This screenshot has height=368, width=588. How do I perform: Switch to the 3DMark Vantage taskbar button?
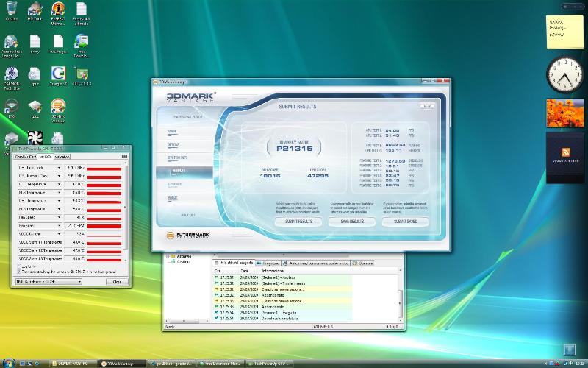click(123, 364)
